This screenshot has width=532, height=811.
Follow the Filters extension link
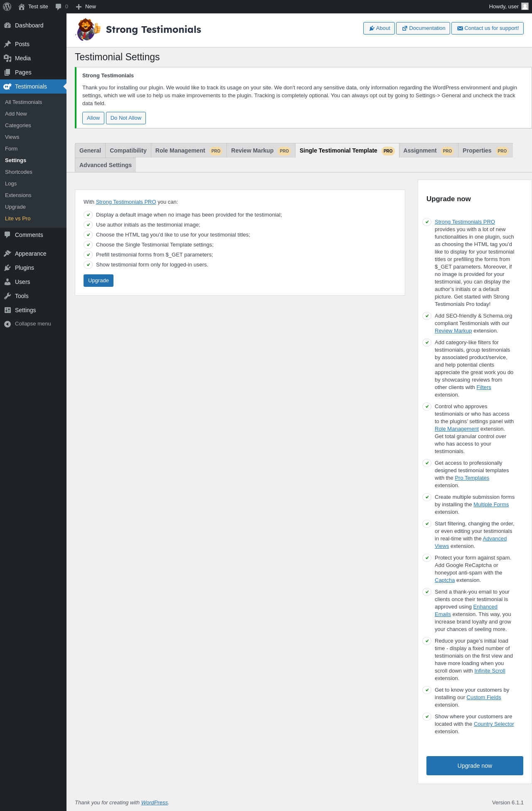pyautogui.click(x=484, y=387)
